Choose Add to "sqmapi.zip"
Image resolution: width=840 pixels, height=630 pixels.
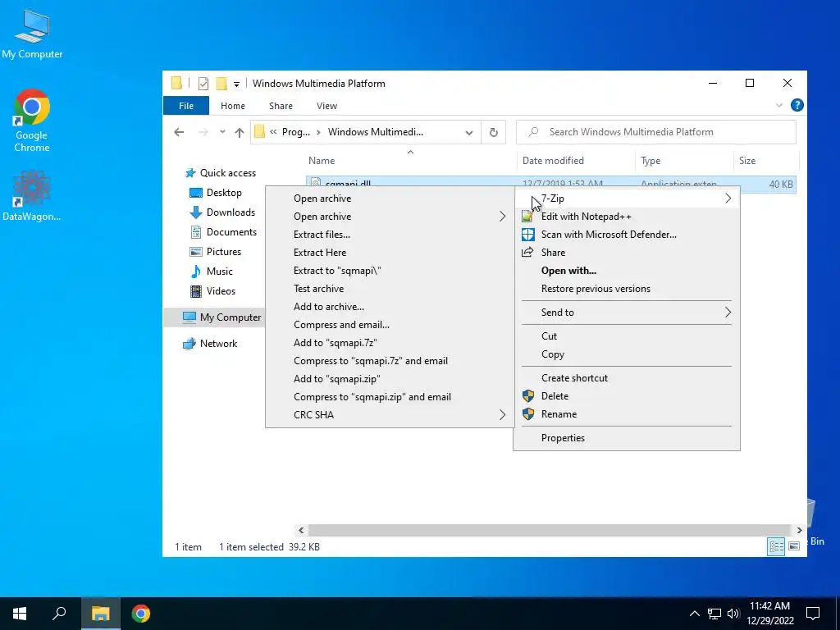tap(390, 379)
